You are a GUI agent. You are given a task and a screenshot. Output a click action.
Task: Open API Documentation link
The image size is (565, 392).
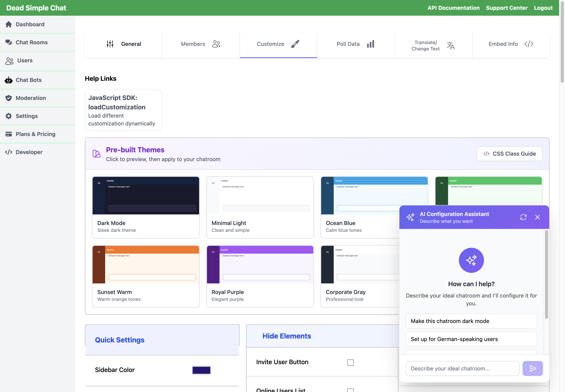coord(453,8)
